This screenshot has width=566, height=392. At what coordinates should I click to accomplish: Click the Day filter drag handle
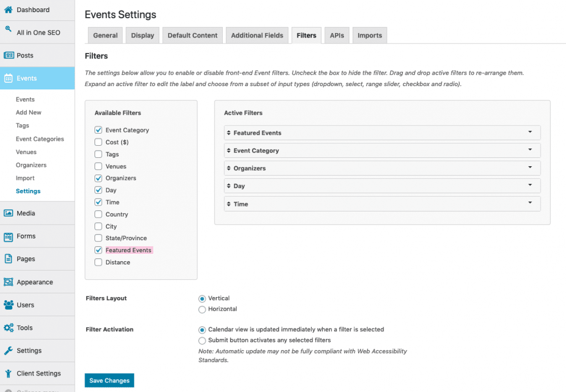(x=228, y=186)
